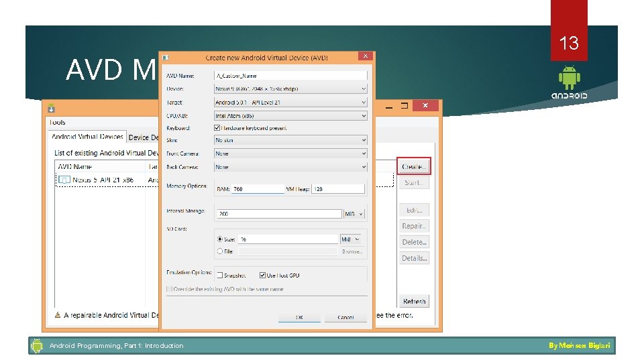Viewport: 644px width, 362px height.
Task: Click the VM Heap input field
Action: pos(338,189)
